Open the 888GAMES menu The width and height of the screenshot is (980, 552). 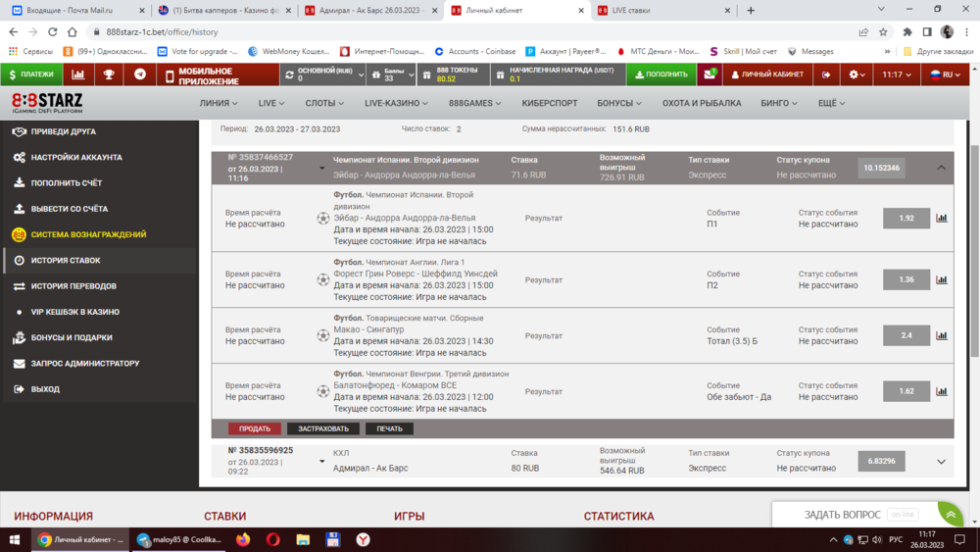click(x=474, y=103)
